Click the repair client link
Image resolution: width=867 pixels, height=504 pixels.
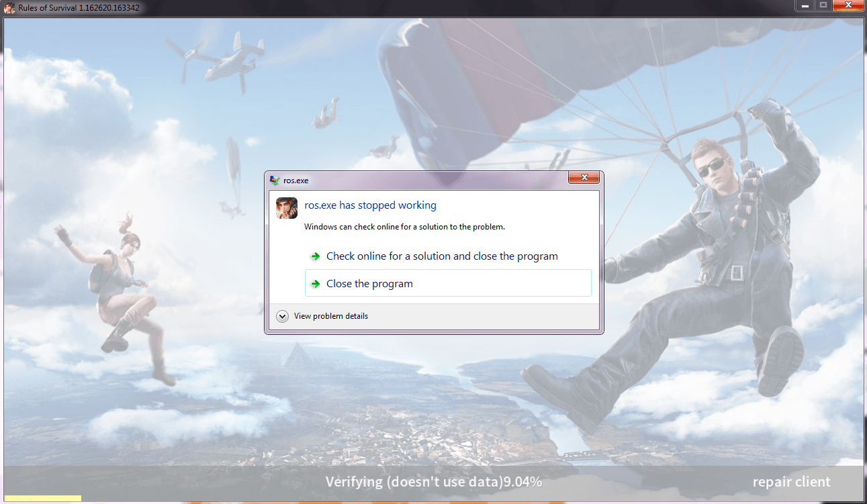791,482
